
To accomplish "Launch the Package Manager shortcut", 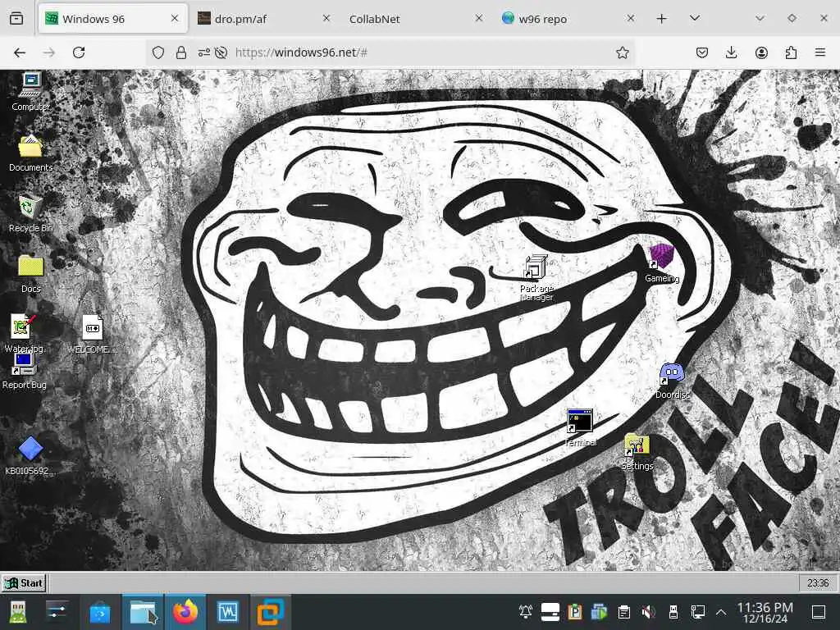I will tap(536, 277).
